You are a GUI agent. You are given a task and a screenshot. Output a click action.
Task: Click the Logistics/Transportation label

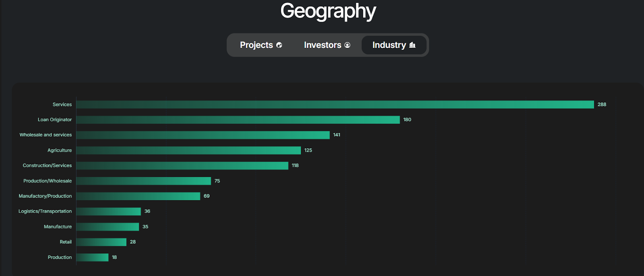click(x=45, y=211)
